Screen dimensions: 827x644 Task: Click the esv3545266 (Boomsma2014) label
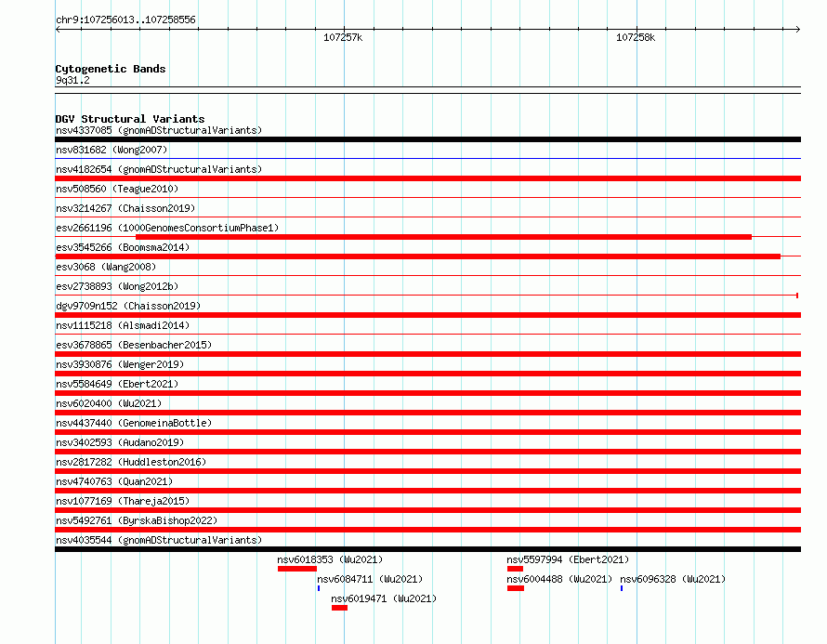[123, 247]
